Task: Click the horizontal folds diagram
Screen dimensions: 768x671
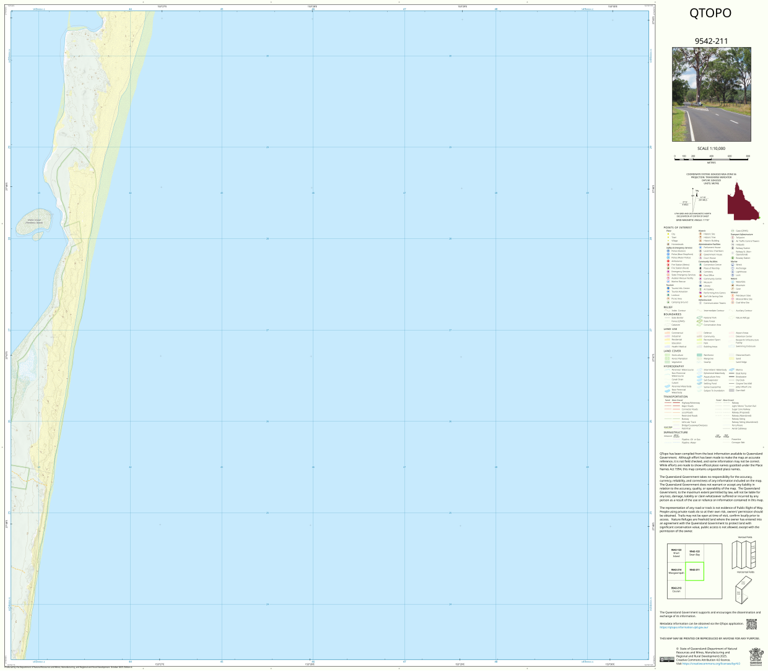Action: pos(745,589)
